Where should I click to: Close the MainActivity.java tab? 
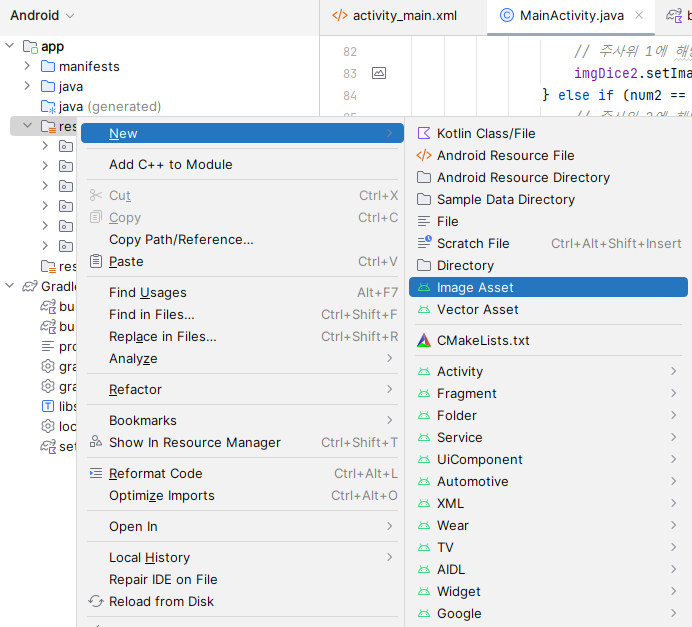(x=639, y=15)
